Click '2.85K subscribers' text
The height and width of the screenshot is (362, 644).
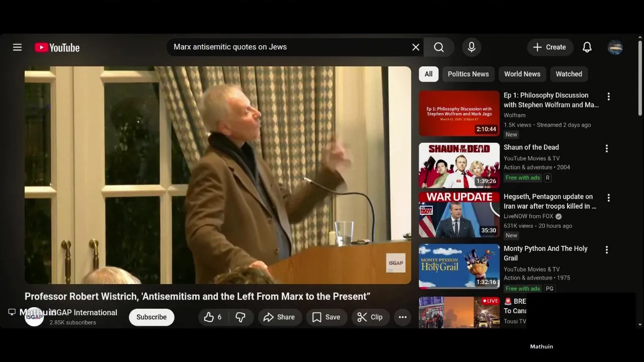[x=72, y=323]
